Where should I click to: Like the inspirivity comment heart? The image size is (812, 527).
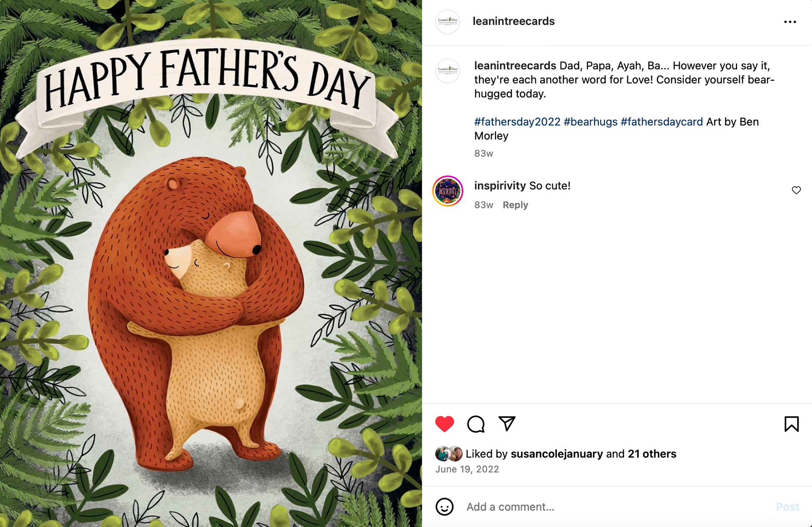click(796, 190)
